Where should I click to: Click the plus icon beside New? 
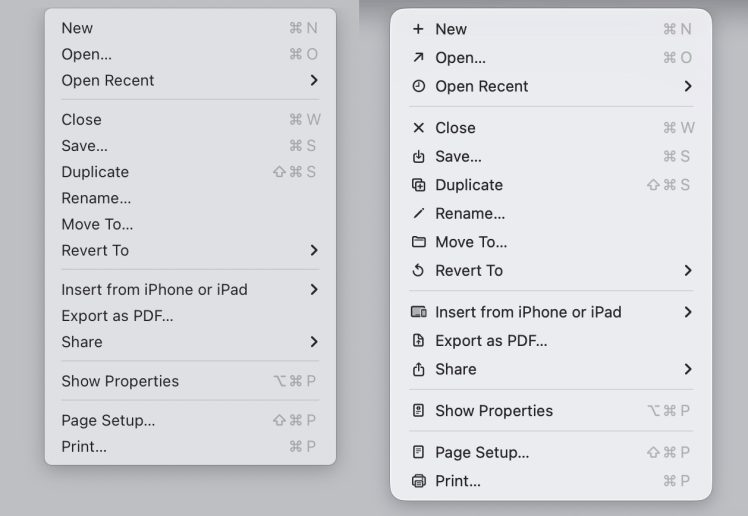418,29
